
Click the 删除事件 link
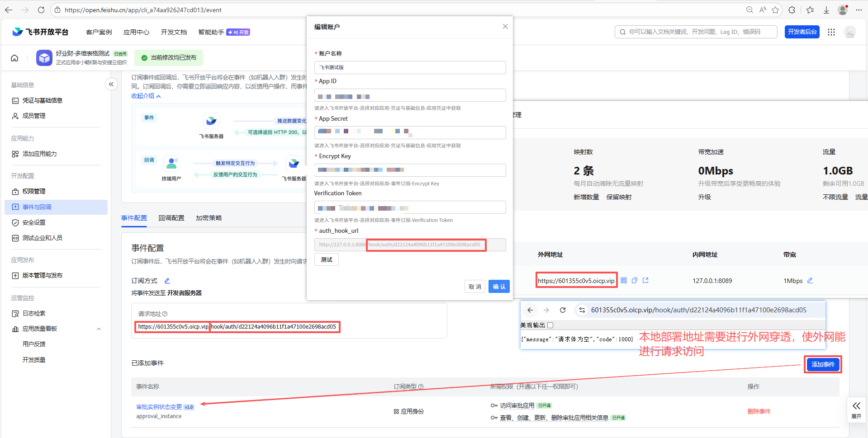[759, 411]
